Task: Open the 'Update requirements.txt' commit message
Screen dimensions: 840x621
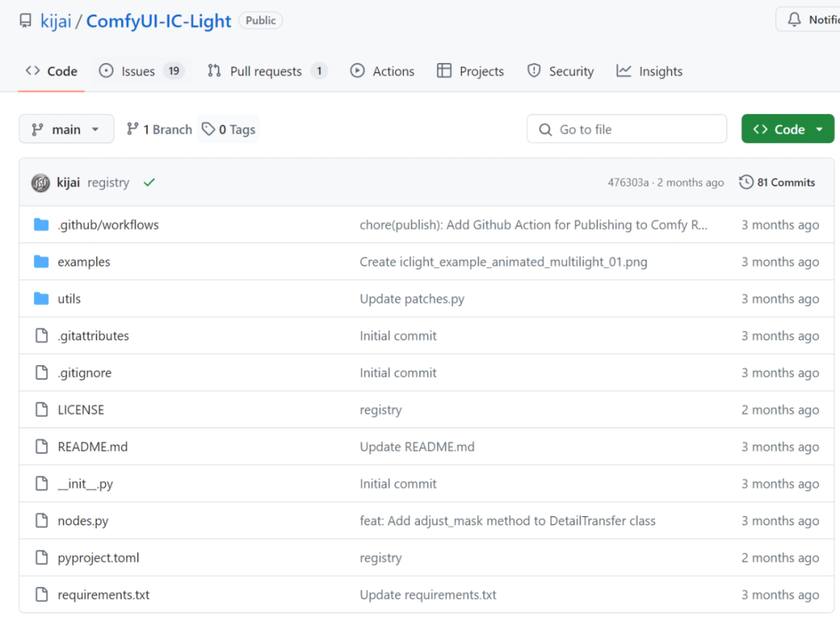Action: (x=428, y=595)
